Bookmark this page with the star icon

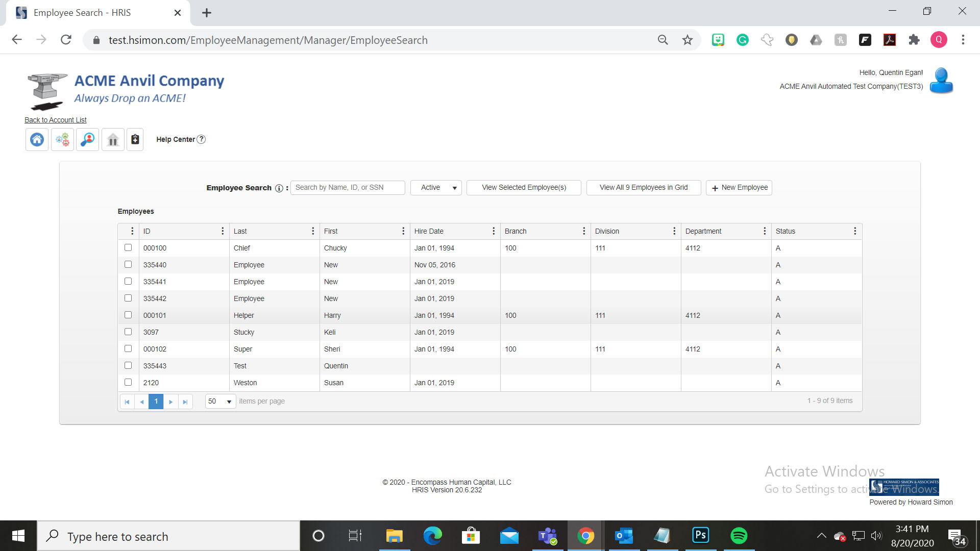coord(688,40)
